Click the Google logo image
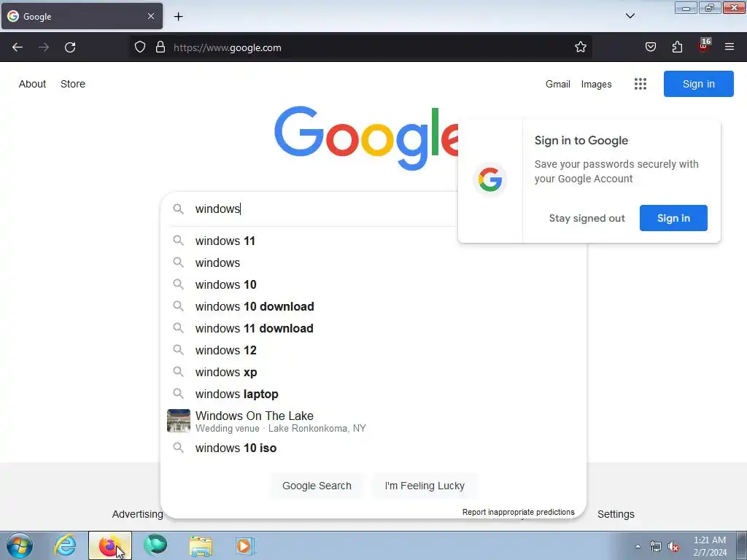 click(x=366, y=137)
